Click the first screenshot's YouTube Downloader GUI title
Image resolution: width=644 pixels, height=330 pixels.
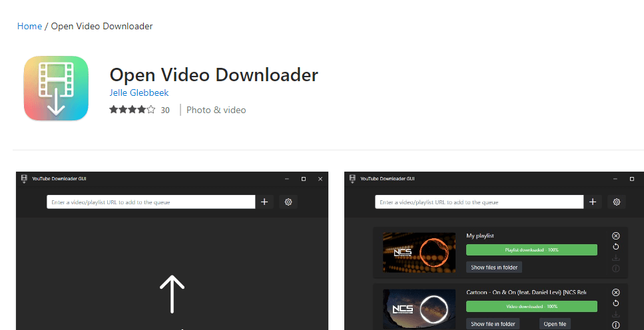(59, 178)
